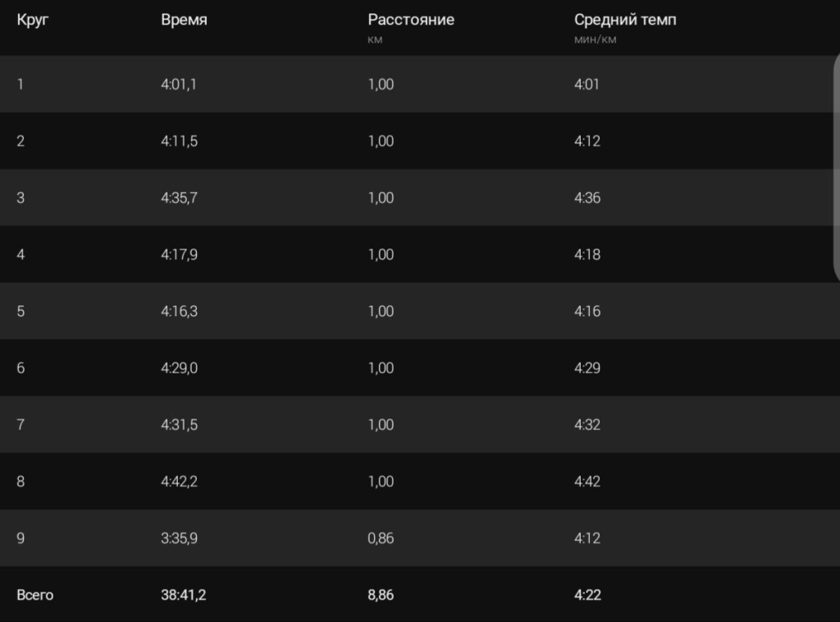The image size is (840, 622).
Task: Click the Всего total row label
Action: click(x=34, y=595)
